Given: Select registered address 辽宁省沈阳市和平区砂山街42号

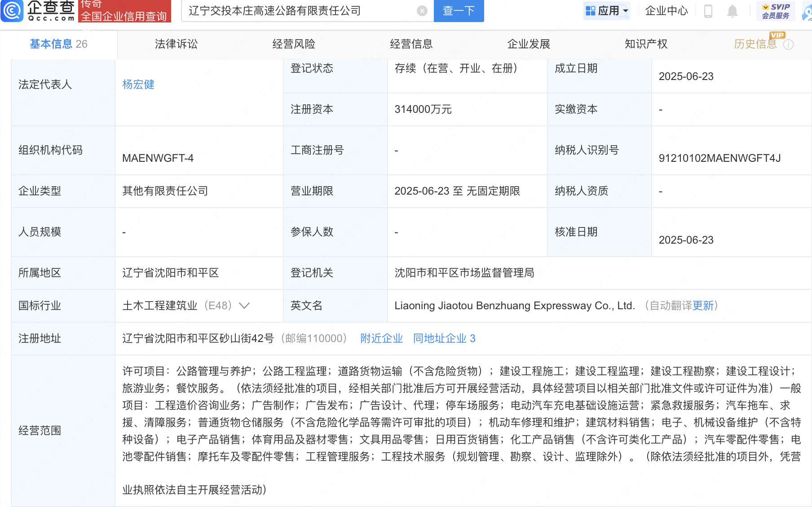Looking at the screenshot, I should pos(198,338).
